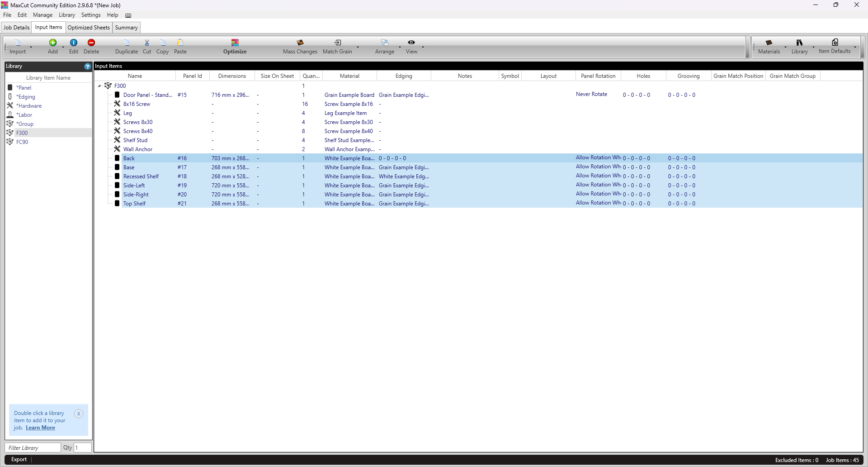
Task: Open the Settings menu
Action: [91, 15]
